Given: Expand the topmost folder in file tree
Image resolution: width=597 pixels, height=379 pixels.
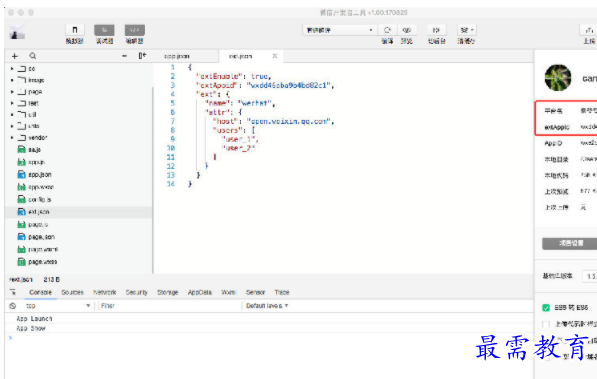Looking at the screenshot, I should pyautogui.click(x=12, y=69).
